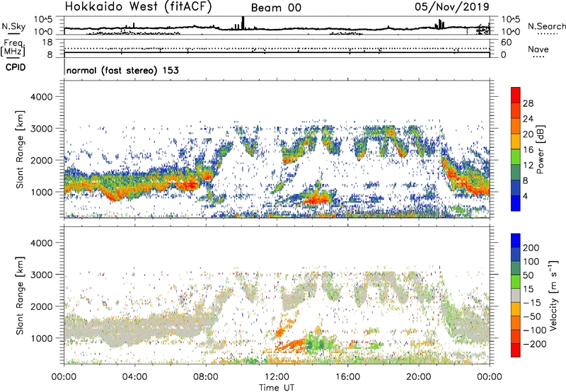This screenshot has width=566, height=392.
Task: Click the 4 value on power scale
Action: (x=526, y=196)
